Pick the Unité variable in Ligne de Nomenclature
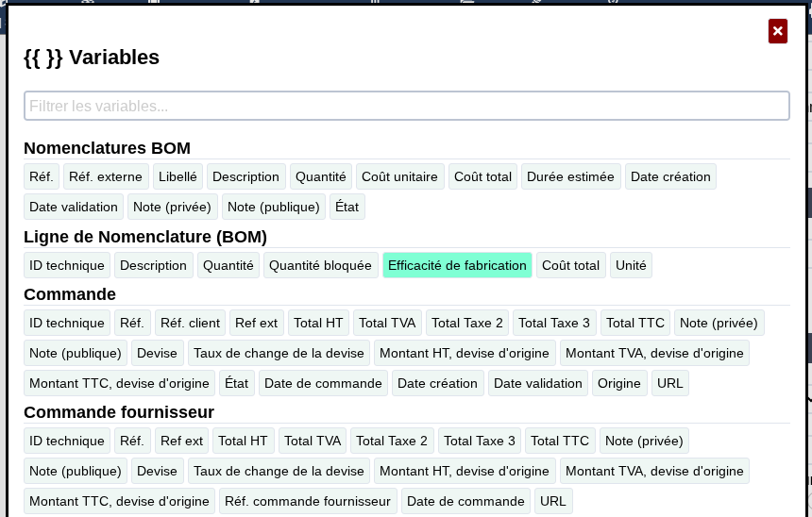The width and height of the screenshot is (812, 517). click(x=631, y=265)
